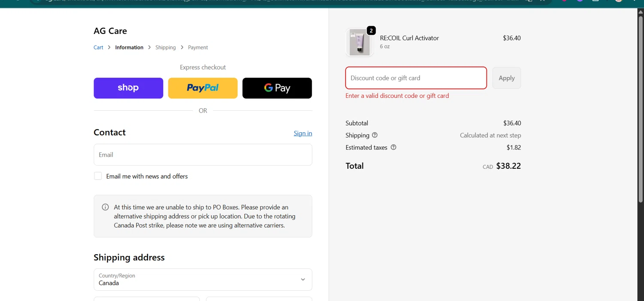Click the Shipping help question mark icon
Image resolution: width=644 pixels, height=301 pixels.
pyautogui.click(x=375, y=135)
